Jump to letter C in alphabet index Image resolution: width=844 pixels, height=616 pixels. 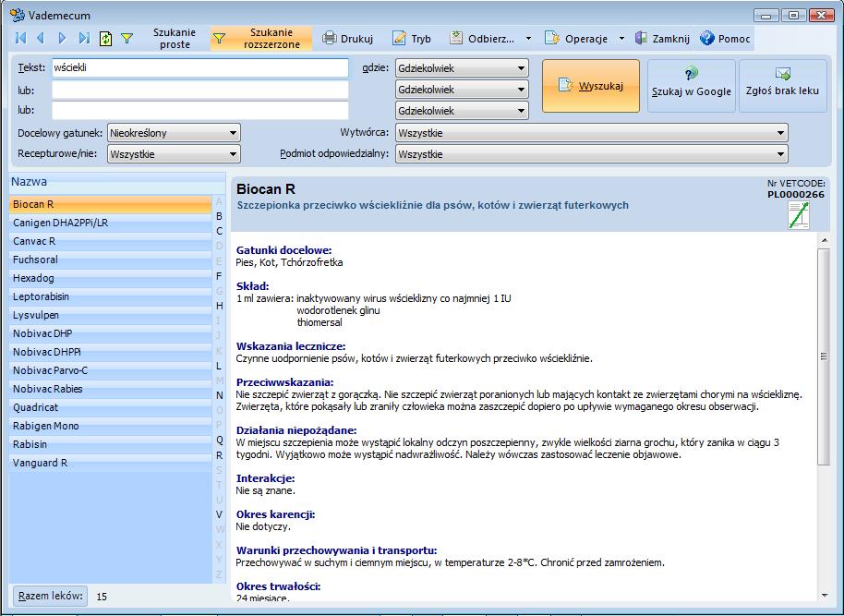click(219, 231)
